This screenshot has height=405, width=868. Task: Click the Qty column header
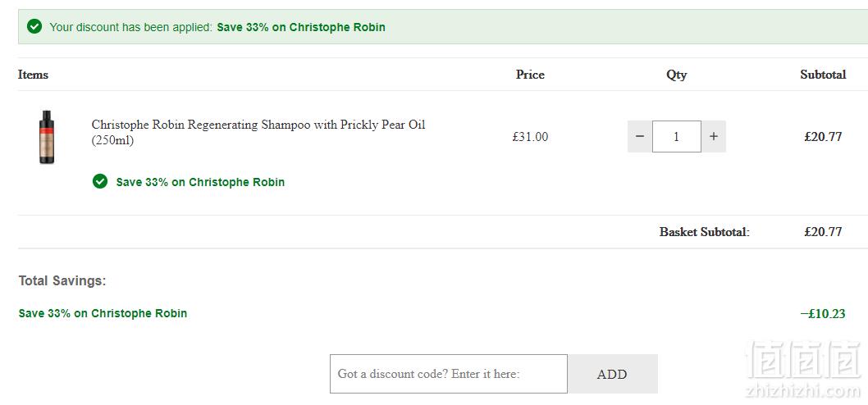coord(677,75)
